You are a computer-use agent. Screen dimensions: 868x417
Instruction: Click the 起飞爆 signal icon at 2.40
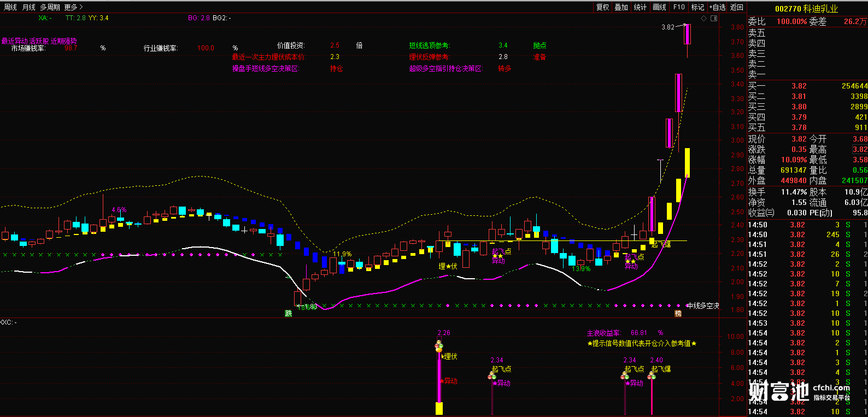pyautogui.click(x=652, y=374)
